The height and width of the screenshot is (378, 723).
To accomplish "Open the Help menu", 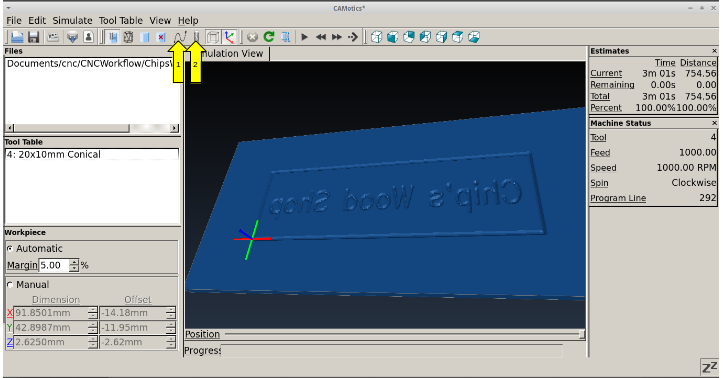I will pos(188,20).
